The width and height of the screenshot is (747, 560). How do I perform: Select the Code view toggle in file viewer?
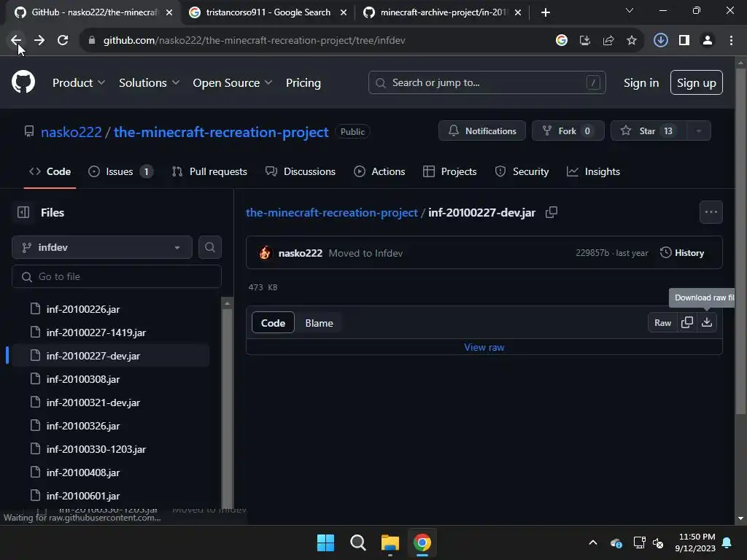point(273,323)
